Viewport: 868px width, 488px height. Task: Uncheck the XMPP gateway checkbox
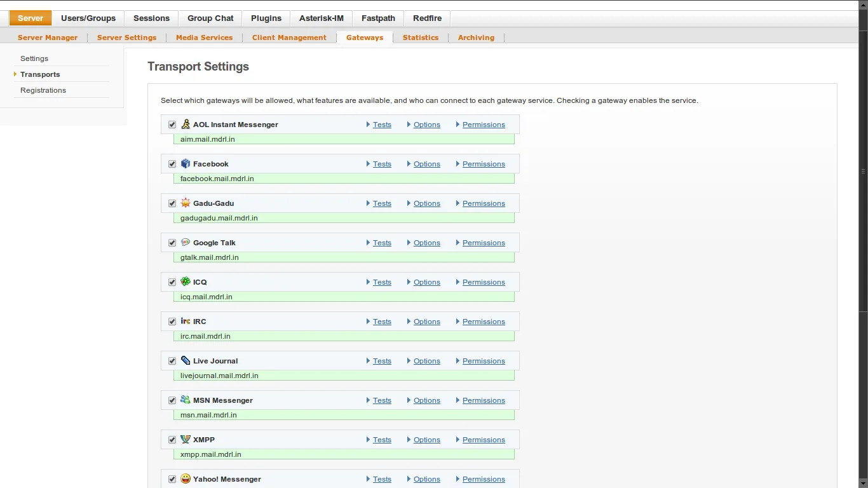[172, 440]
